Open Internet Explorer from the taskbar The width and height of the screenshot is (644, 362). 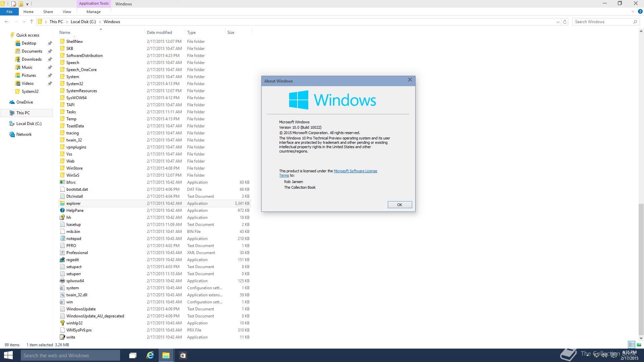click(x=150, y=355)
